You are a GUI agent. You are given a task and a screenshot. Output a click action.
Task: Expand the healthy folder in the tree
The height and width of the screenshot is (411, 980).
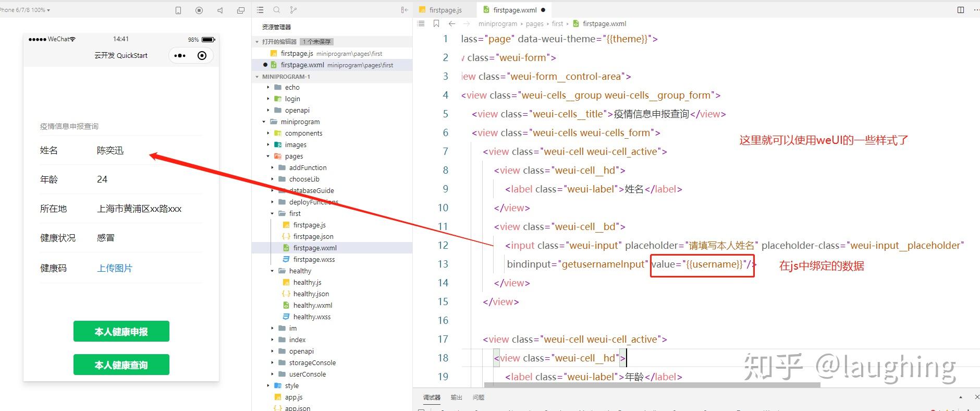click(x=300, y=271)
